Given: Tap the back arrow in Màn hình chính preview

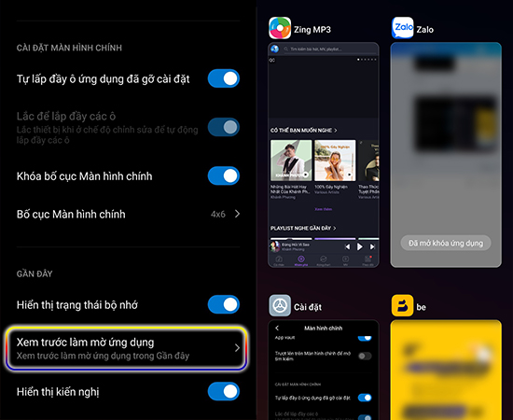Looking at the screenshot, I should [x=277, y=328].
